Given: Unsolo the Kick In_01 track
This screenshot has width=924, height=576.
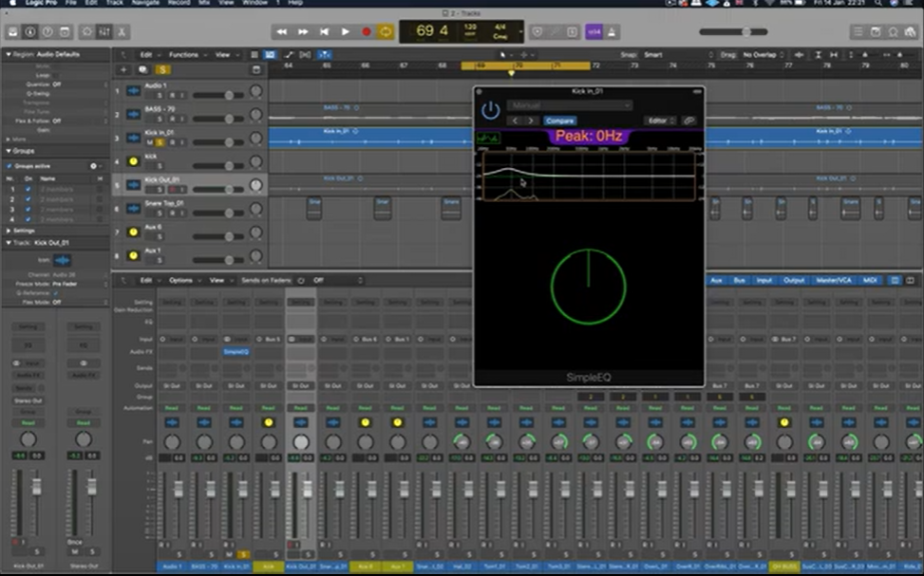Looking at the screenshot, I should click(x=161, y=142).
